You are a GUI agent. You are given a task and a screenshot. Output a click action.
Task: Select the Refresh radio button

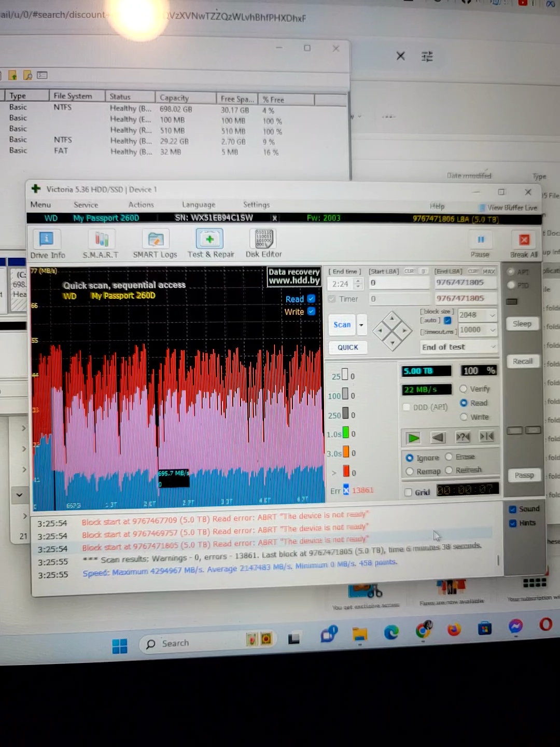coord(449,470)
